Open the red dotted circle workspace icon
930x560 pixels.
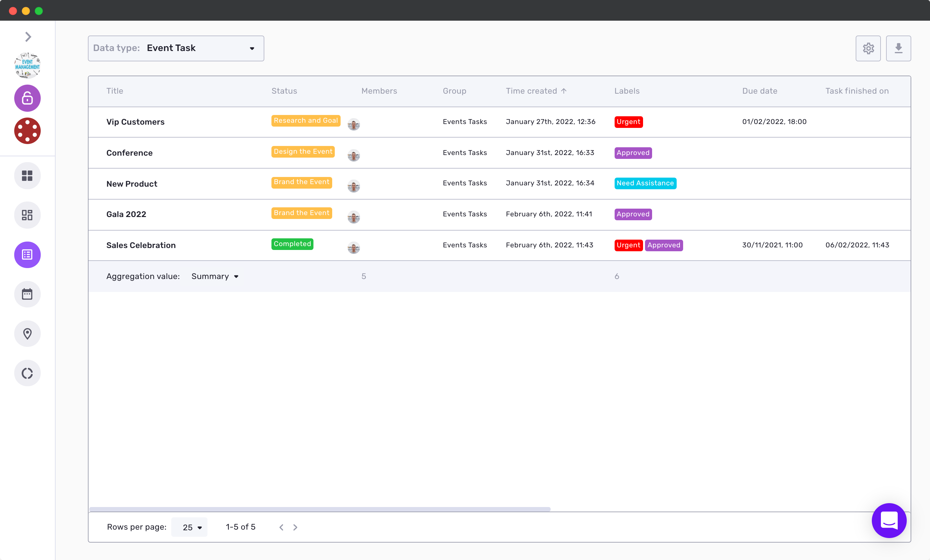click(x=27, y=131)
